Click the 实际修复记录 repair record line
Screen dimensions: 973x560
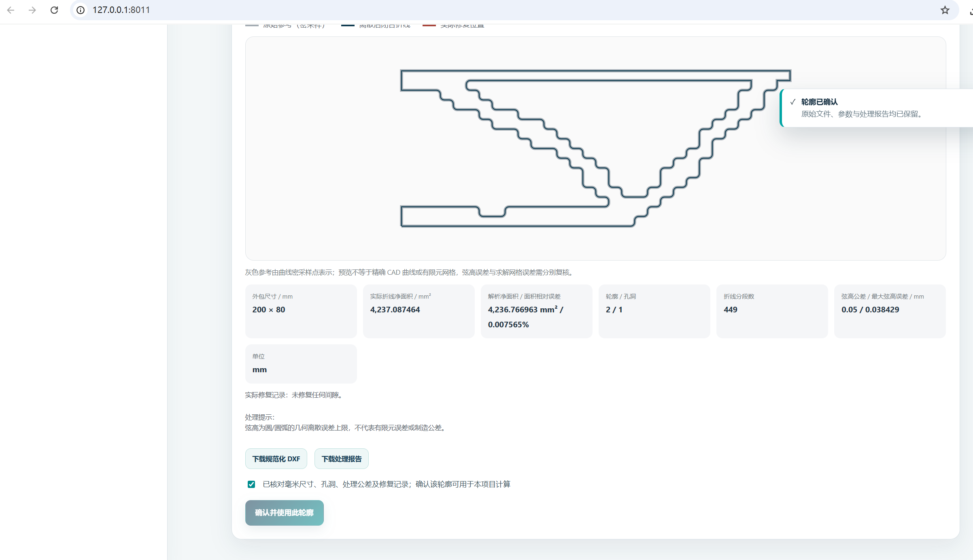point(294,395)
